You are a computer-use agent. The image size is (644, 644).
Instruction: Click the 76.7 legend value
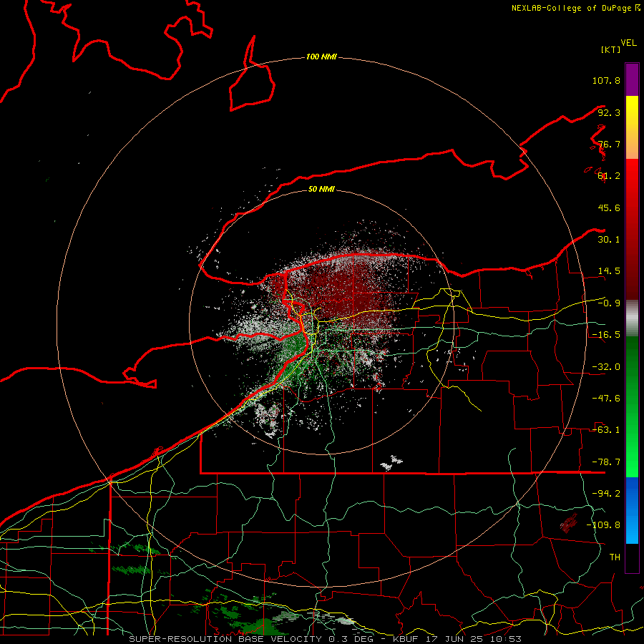tap(609, 144)
